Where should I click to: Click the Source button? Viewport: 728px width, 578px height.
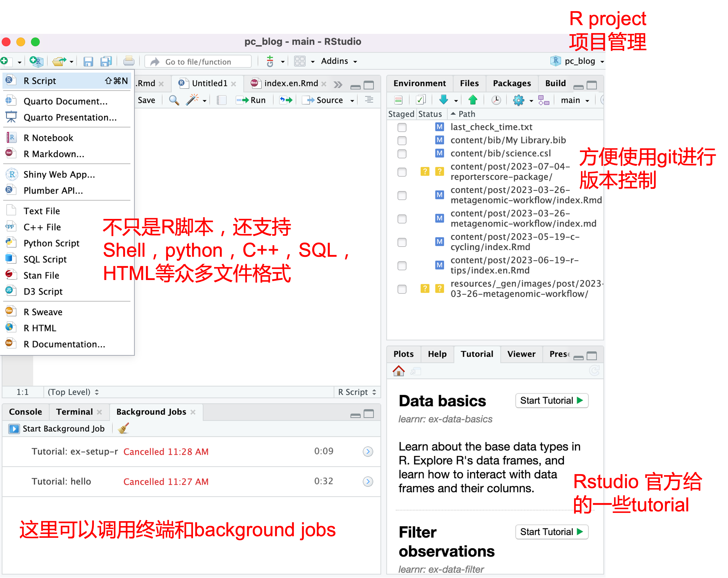coord(323,100)
